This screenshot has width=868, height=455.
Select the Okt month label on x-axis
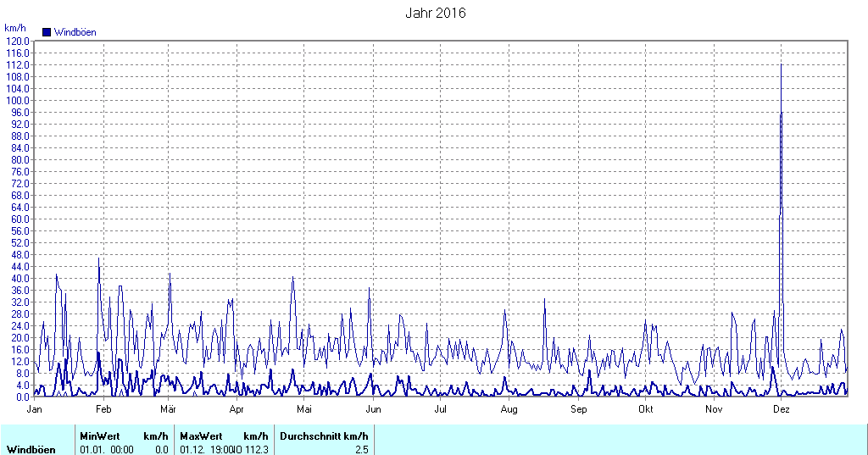click(x=646, y=409)
